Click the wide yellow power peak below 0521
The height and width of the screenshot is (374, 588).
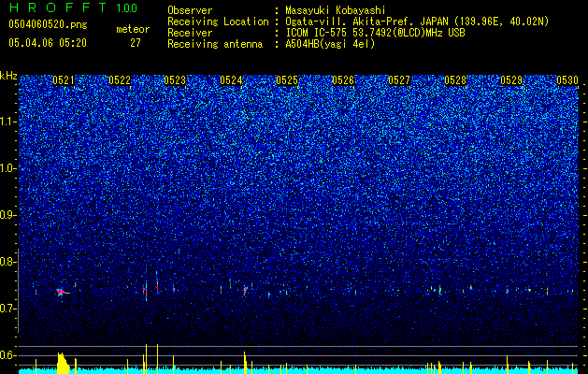[63, 363]
